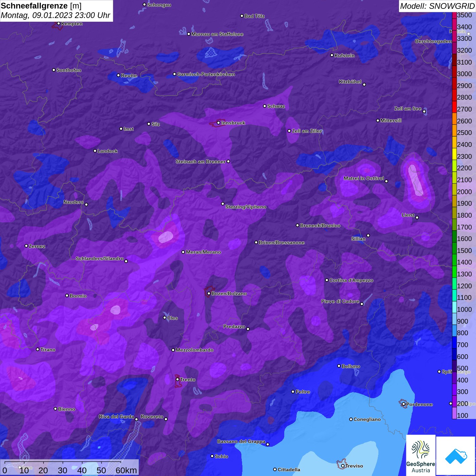Viewport: 476px width, 476px height.
Task: Click the 'Bruneck/Brunico' label
Action: click(320, 225)
